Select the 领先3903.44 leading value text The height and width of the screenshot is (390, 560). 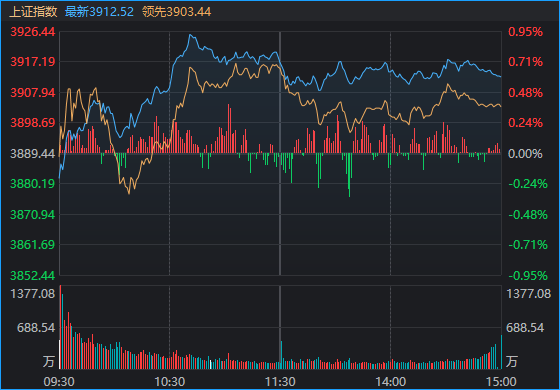pyautogui.click(x=177, y=12)
